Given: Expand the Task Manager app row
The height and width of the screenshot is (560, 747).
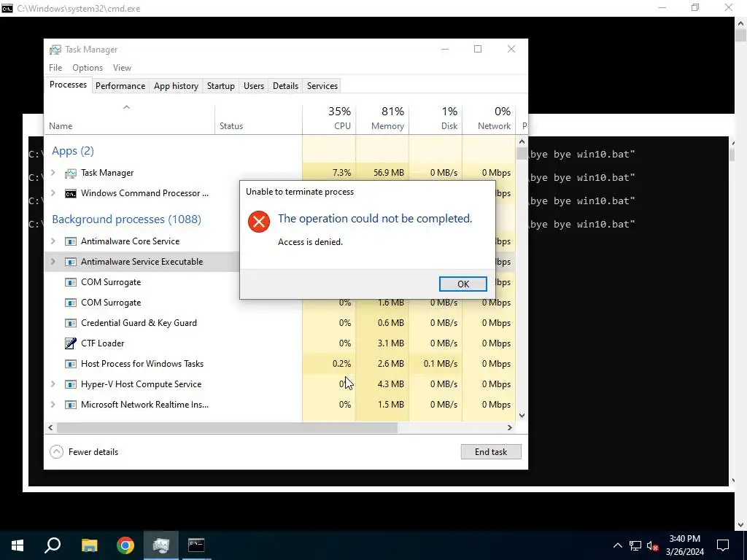Looking at the screenshot, I should tap(53, 173).
